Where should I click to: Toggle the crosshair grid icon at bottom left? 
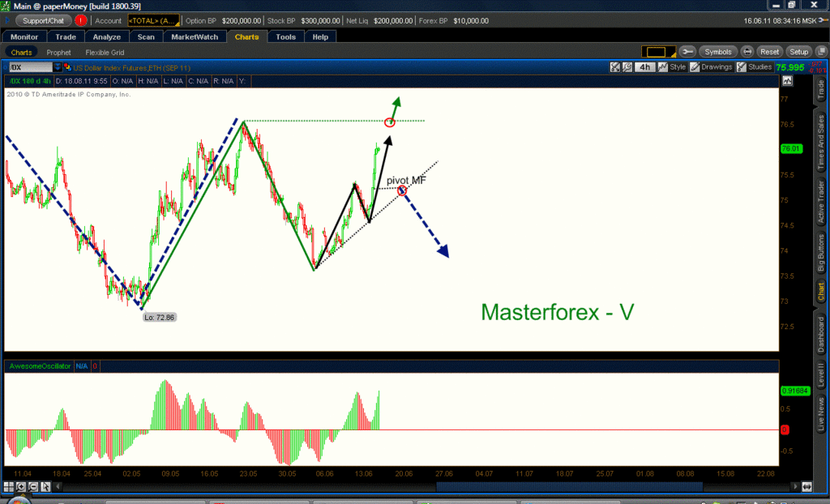pos(8,486)
